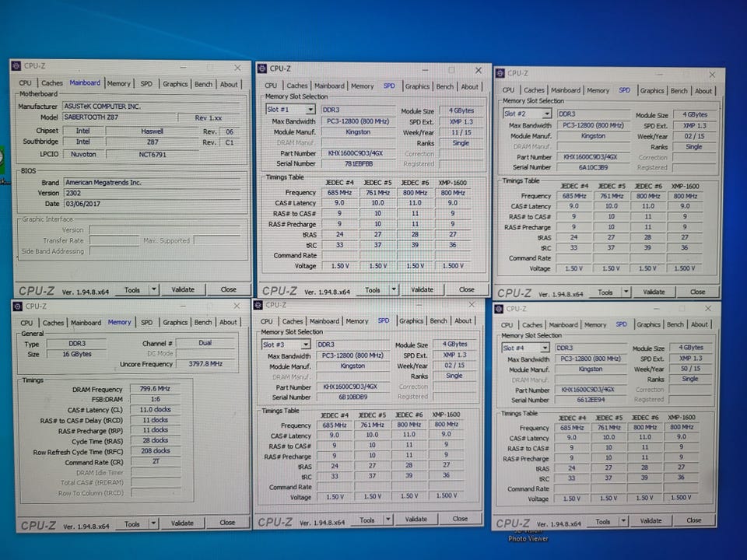Screen dimensions: 747x560
Task: Open Tools arrow menu in Mainboard window
Action: coord(153,289)
